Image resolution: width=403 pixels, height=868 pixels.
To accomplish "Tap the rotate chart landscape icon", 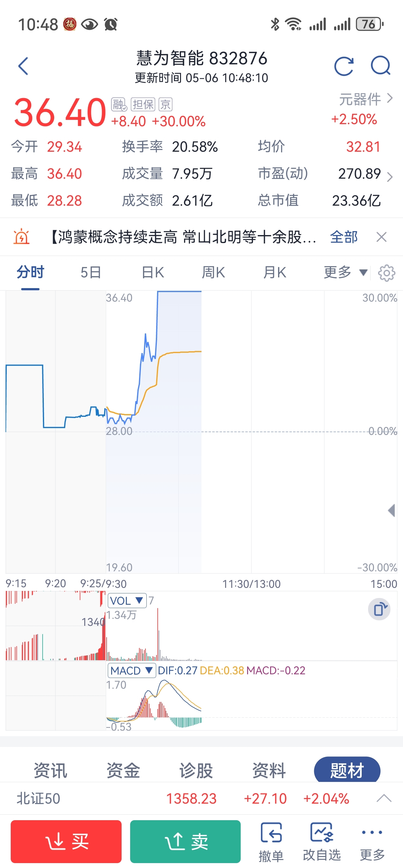I will click(x=379, y=609).
